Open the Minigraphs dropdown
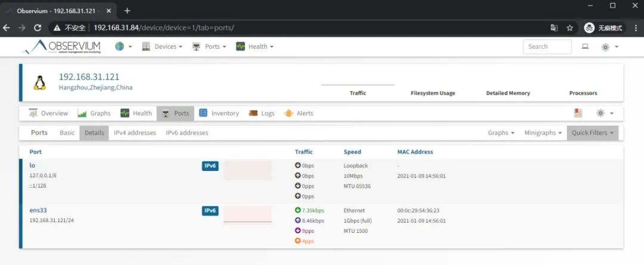Screen dimensions: 644x265 coord(543,133)
